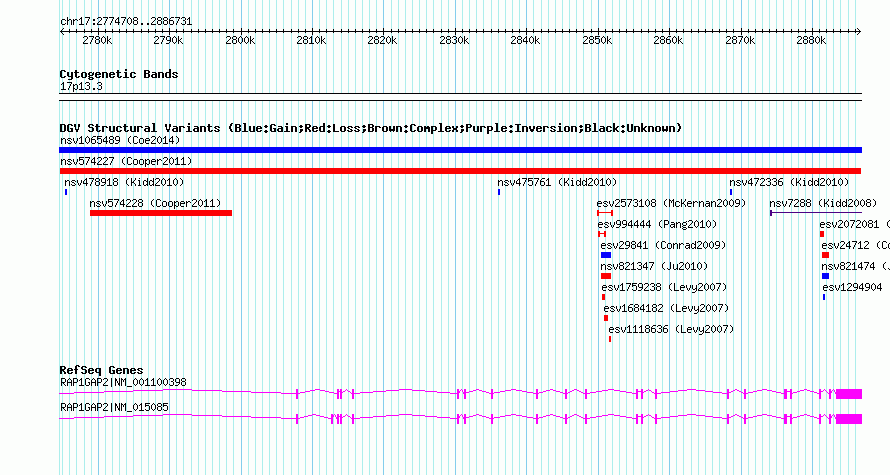
Task: Select the red nsv574228 Cooper2011 bar
Action: point(161,213)
